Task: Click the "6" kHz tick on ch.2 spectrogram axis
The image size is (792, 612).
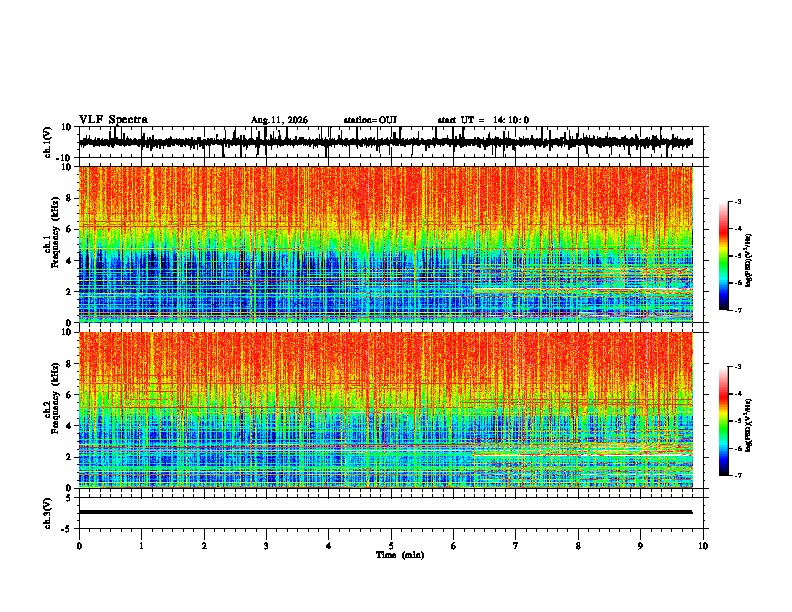Action: click(x=70, y=395)
